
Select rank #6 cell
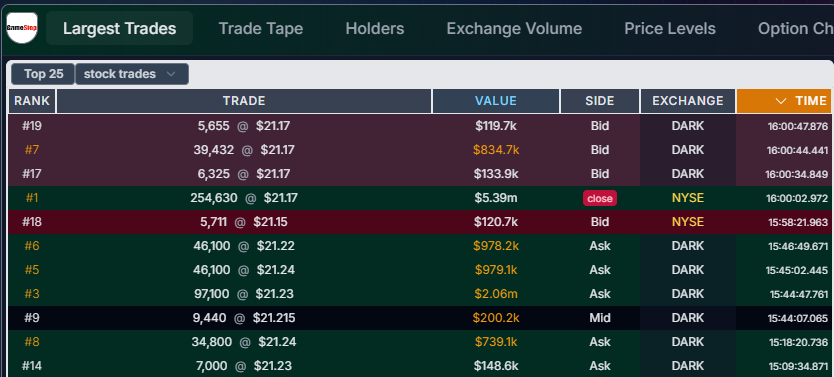pyautogui.click(x=32, y=246)
